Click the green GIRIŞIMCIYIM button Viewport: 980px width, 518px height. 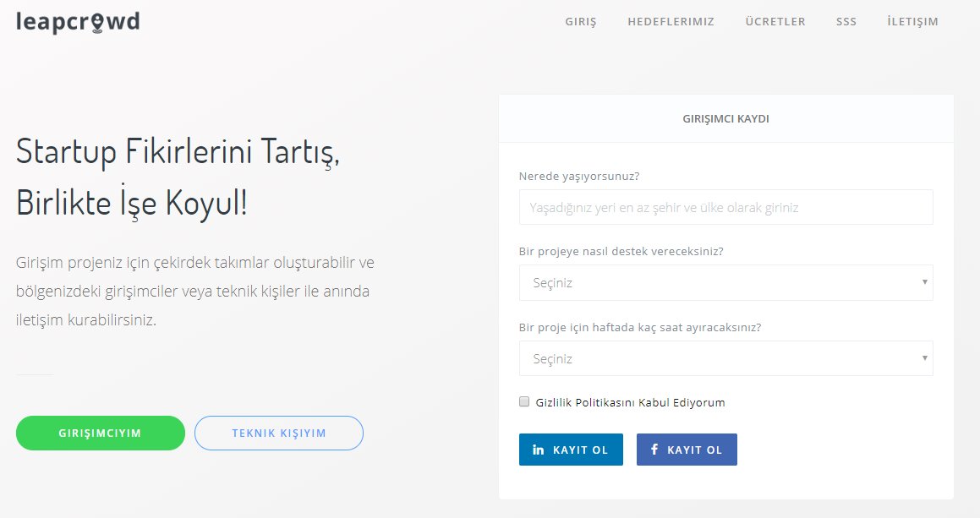(x=100, y=433)
